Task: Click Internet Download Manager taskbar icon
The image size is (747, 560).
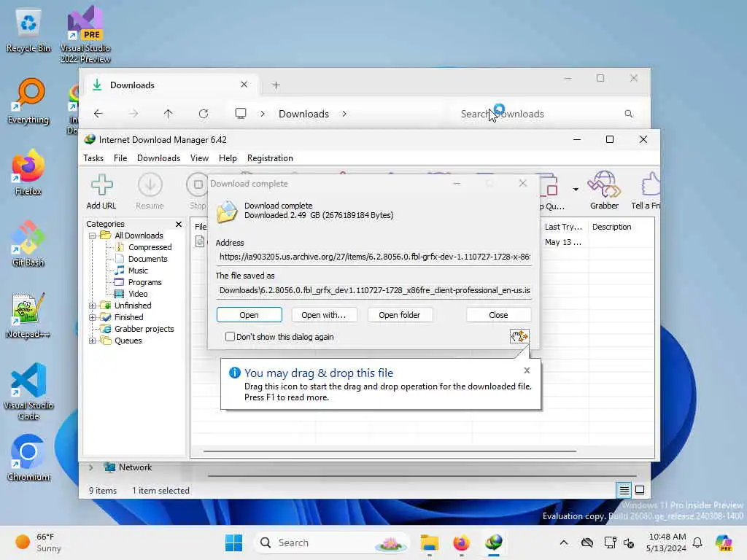Action: pos(494,542)
